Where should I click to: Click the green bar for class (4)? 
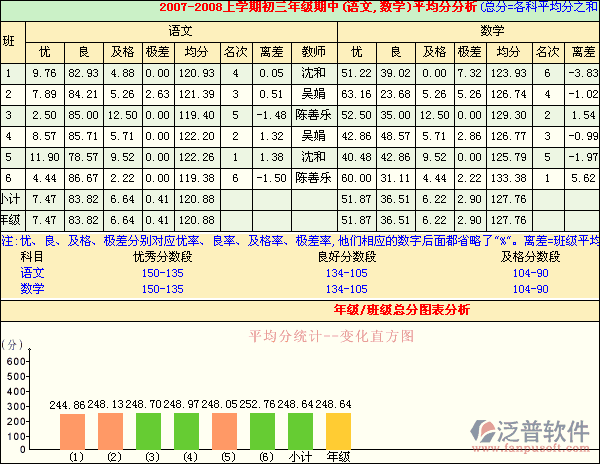click(186, 431)
